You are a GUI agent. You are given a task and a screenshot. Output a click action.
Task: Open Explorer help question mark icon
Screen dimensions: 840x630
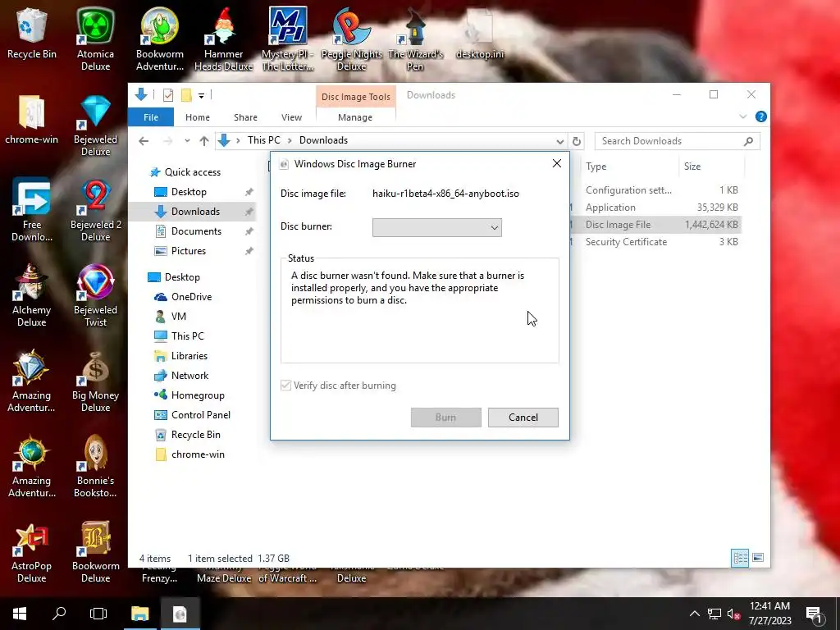click(760, 116)
